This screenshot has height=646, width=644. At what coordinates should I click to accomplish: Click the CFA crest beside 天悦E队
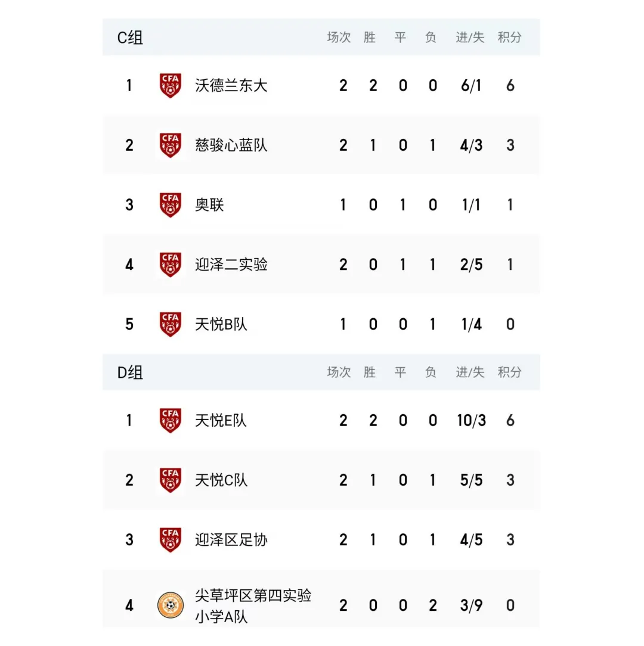coord(171,420)
